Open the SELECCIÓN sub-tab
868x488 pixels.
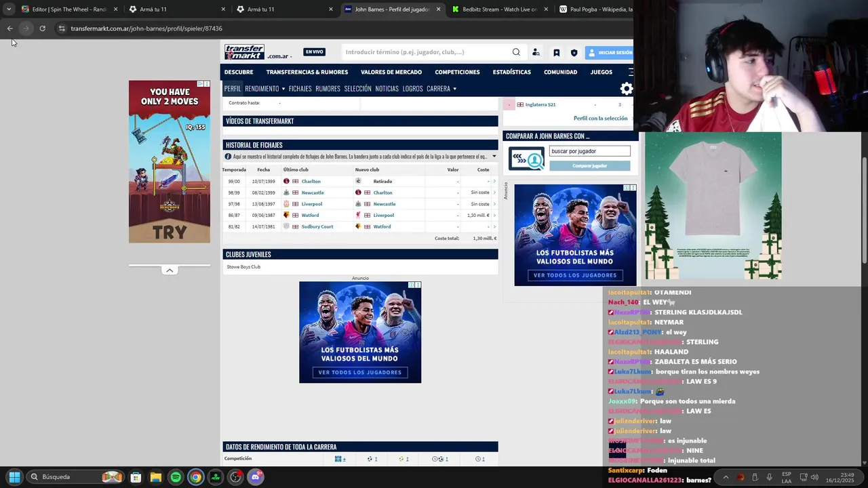click(x=357, y=89)
